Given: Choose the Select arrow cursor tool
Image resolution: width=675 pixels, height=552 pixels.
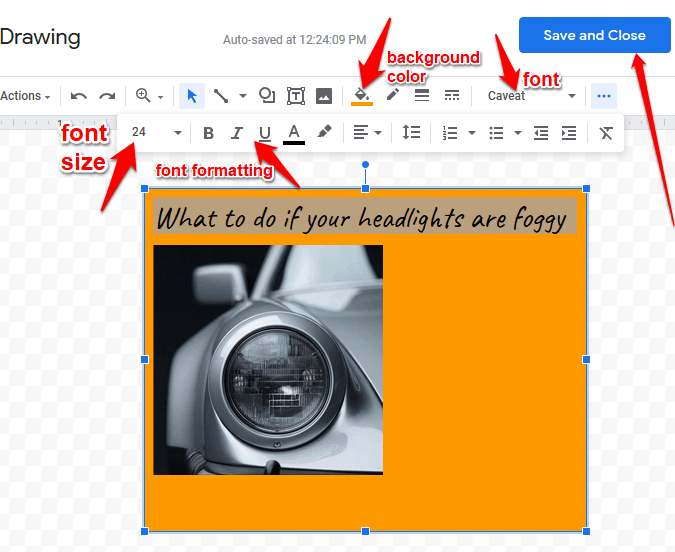Looking at the screenshot, I should (x=192, y=96).
